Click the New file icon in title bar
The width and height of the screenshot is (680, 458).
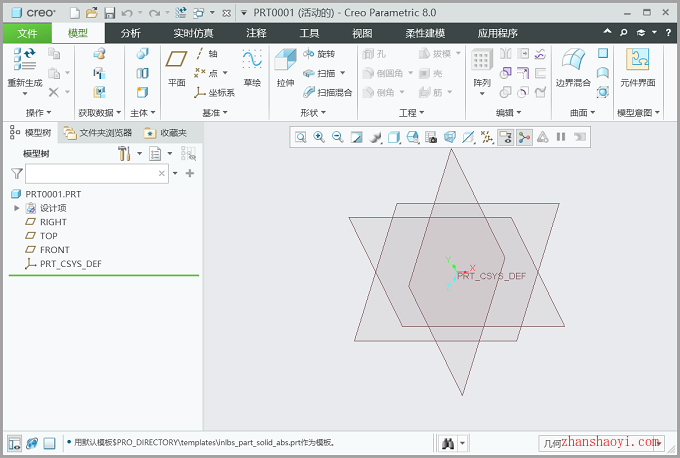coord(75,13)
